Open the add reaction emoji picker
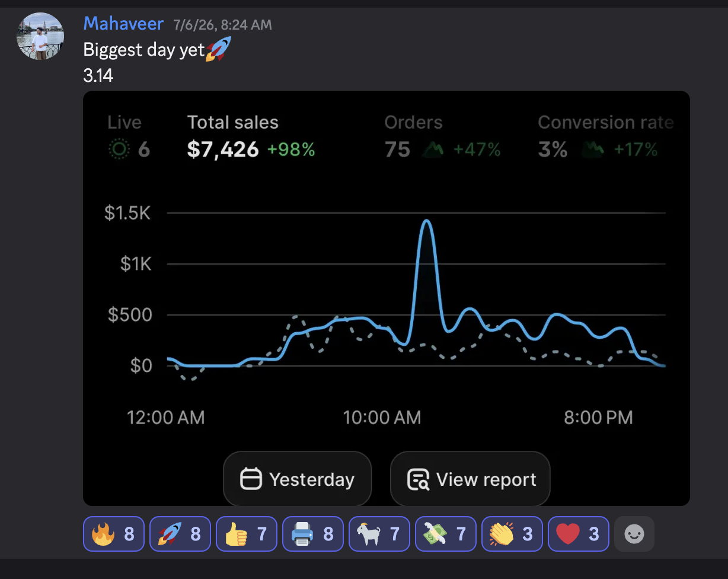Image resolution: width=728 pixels, height=579 pixels. pyautogui.click(x=634, y=535)
